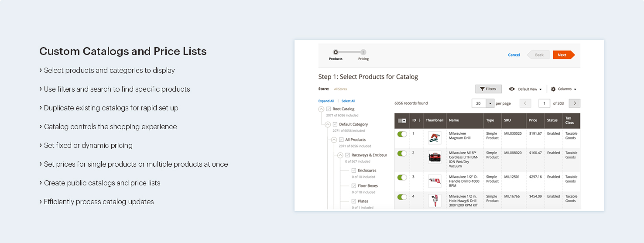The height and width of the screenshot is (243, 644).
Task: Collapse the Root Catalog tree node
Action: (x=322, y=109)
